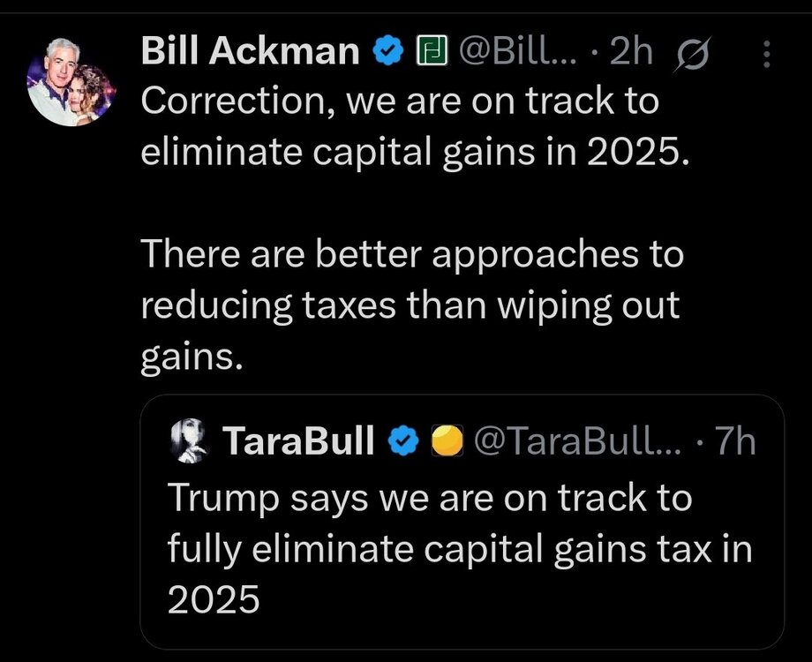Click the "eliminate capital gains in 2025." line
The image size is (812, 662).
412,153
